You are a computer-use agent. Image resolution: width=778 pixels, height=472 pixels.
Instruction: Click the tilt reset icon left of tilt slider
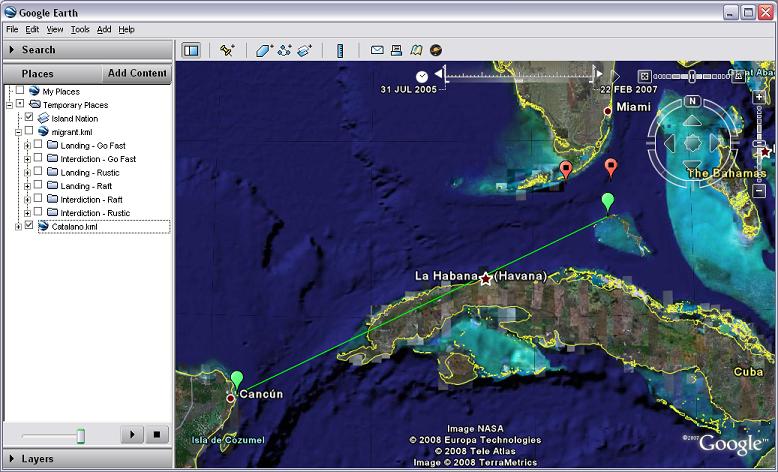(644, 76)
